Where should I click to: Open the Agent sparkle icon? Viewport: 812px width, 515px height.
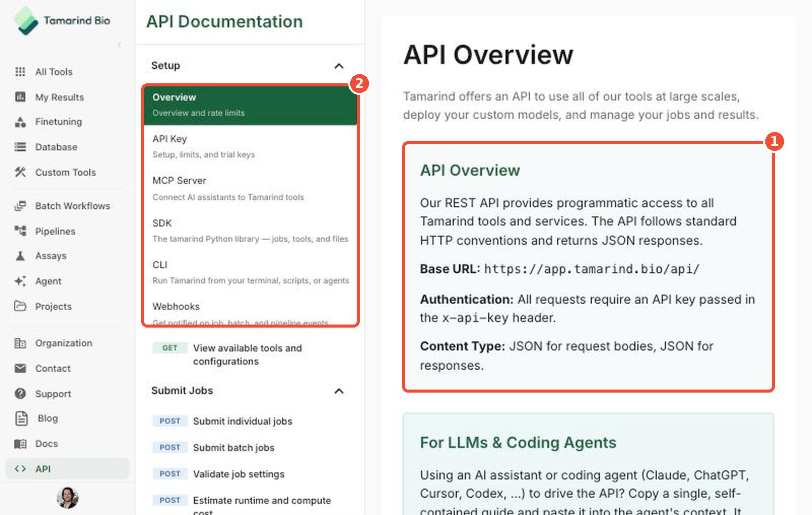[20, 281]
